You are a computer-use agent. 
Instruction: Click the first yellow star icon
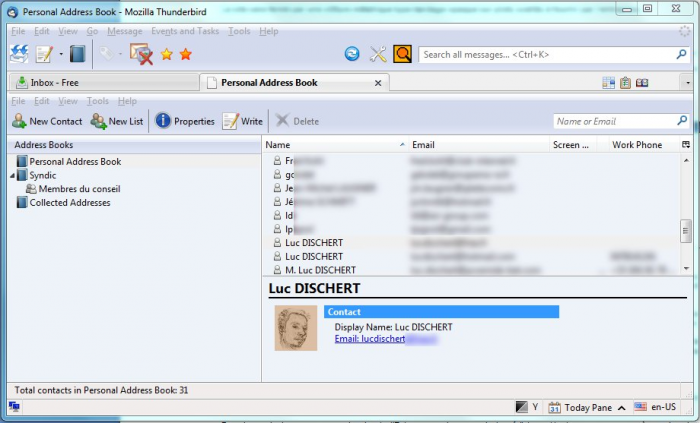coord(167,54)
